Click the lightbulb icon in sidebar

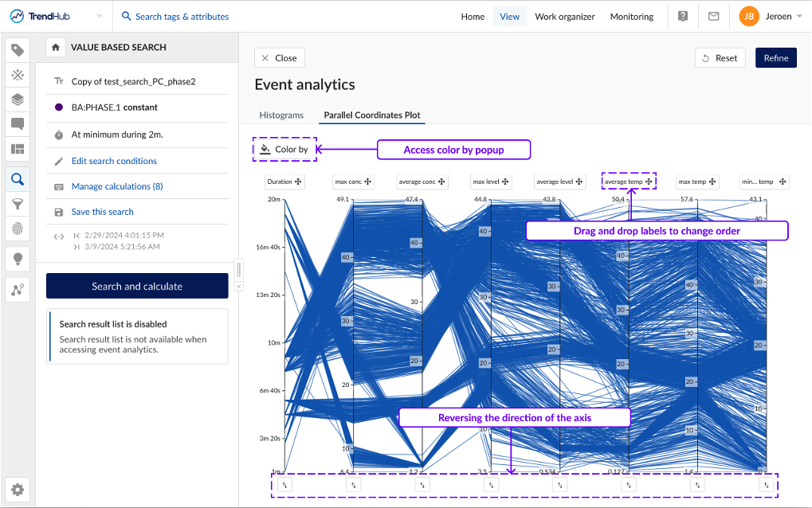pos(18,259)
